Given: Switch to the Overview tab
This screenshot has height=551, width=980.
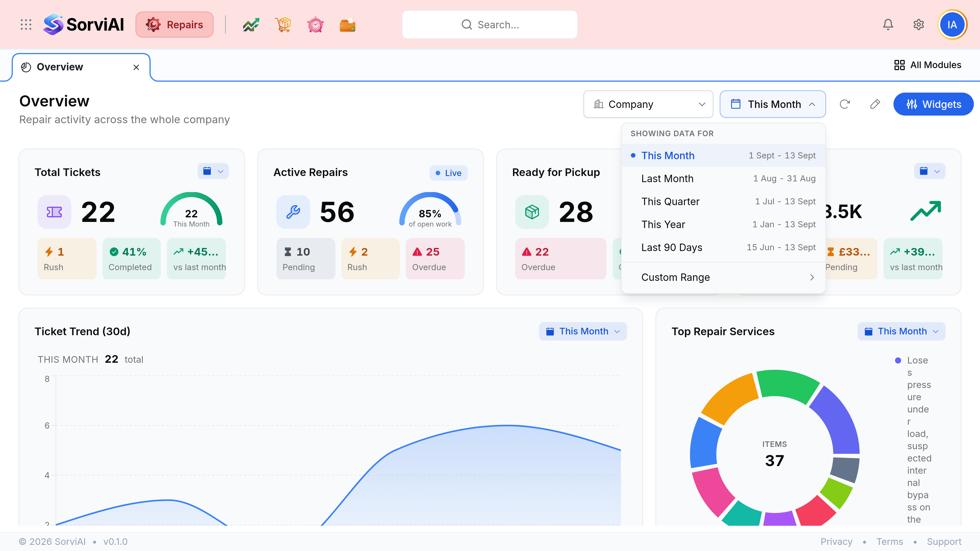Looking at the screenshot, I should click(x=81, y=67).
